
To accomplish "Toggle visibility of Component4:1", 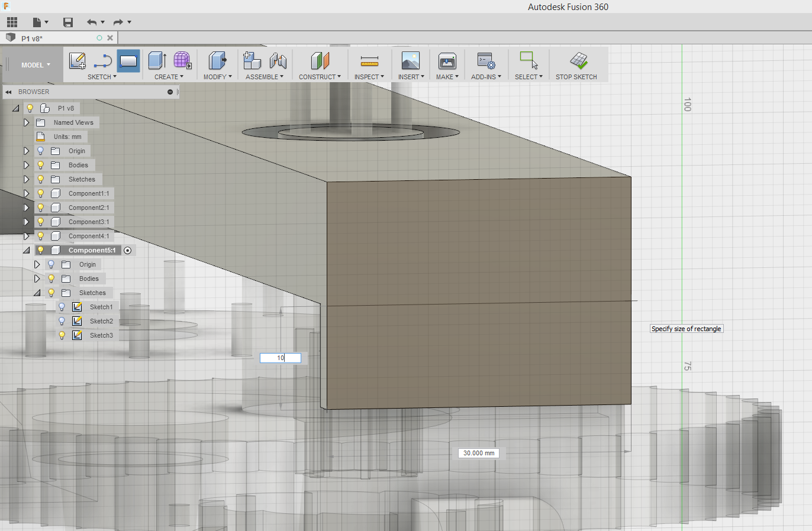I will point(41,236).
